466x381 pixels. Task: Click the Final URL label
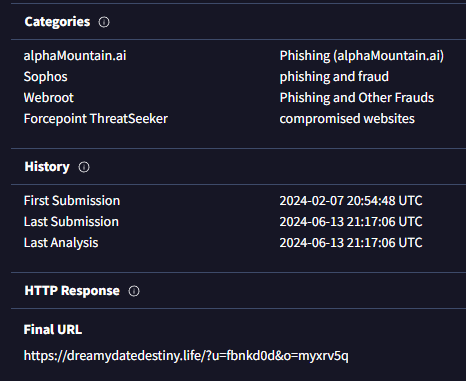point(53,330)
